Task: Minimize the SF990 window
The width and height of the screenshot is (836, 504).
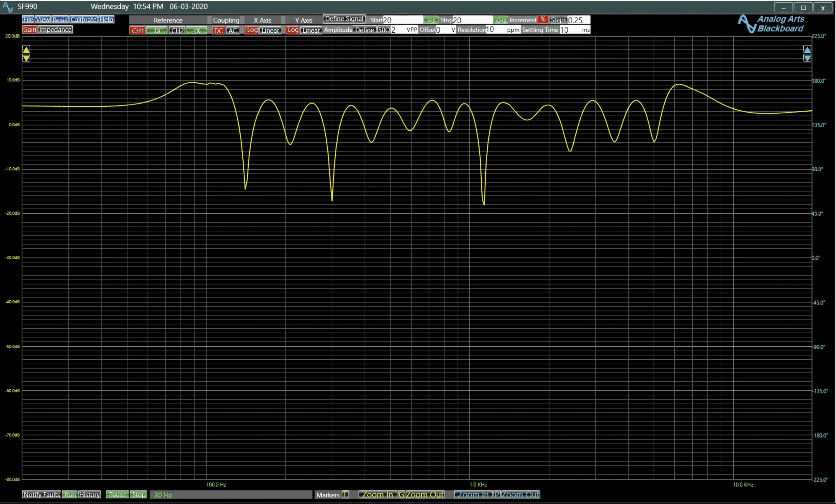Action: tap(783, 8)
